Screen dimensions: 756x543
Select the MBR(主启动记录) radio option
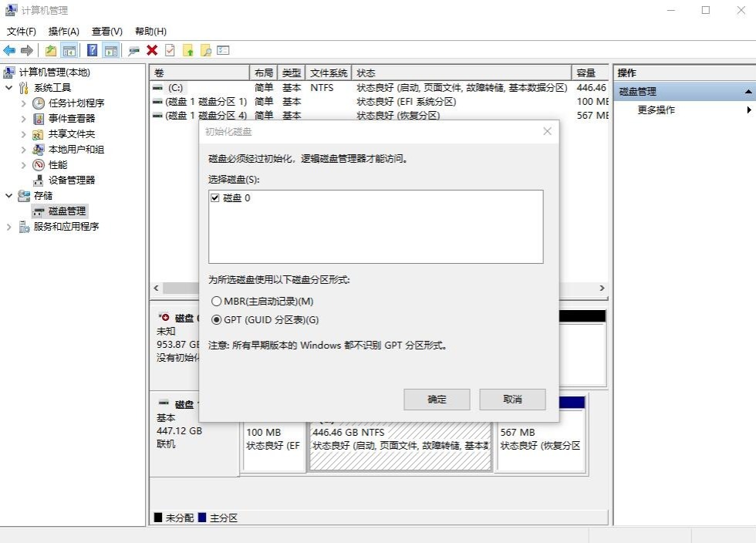(x=216, y=302)
